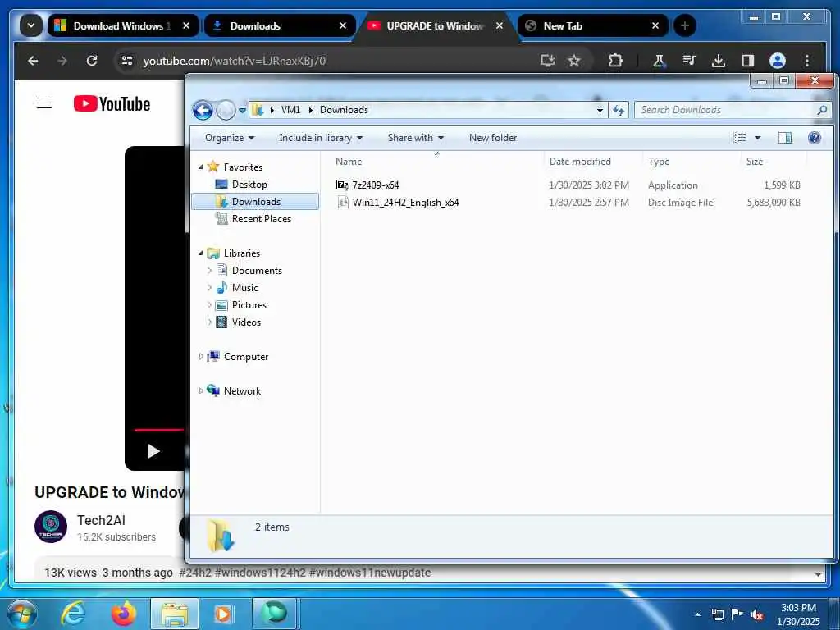This screenshot has height=630, width=840.
Task: Click the New folder button
Action: (x=493, y=138)
